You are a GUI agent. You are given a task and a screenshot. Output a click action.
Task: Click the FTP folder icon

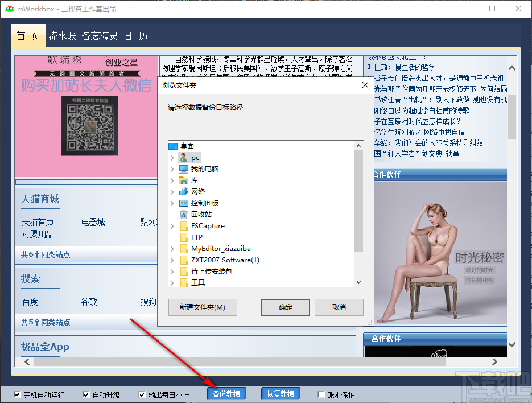(x=184, y=237)
